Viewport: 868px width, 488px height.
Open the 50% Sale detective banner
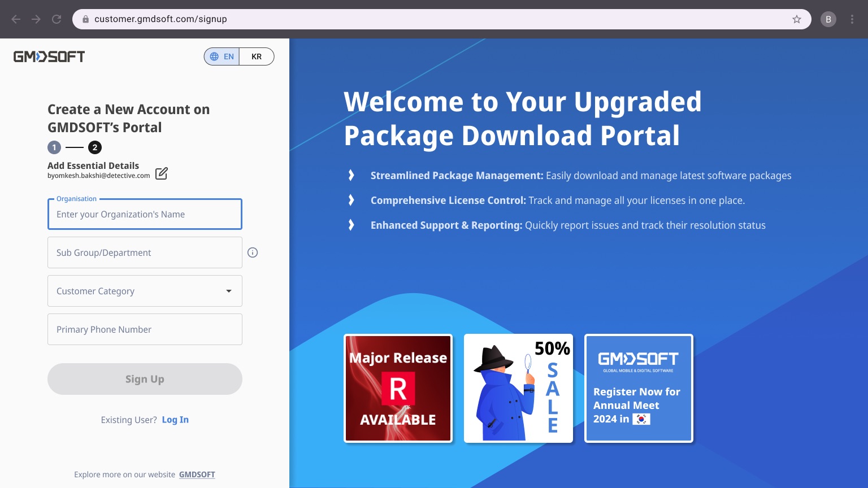pos(518,389)
